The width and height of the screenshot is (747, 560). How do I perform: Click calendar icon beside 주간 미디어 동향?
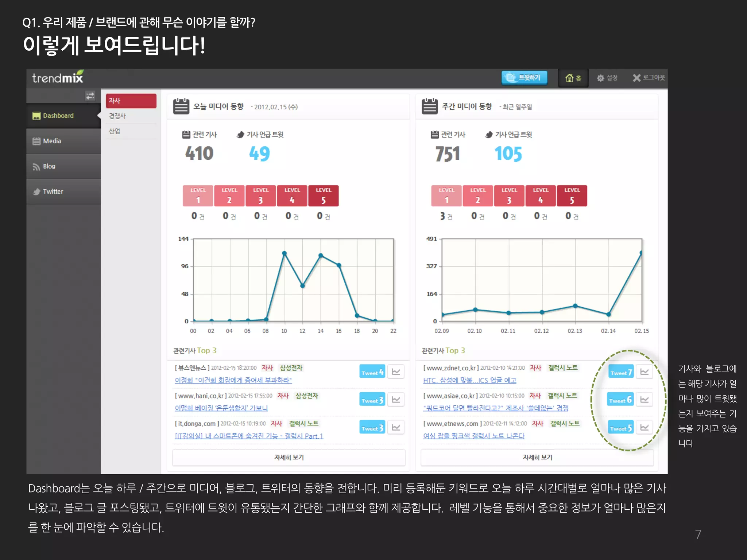(x=429, y=106)
